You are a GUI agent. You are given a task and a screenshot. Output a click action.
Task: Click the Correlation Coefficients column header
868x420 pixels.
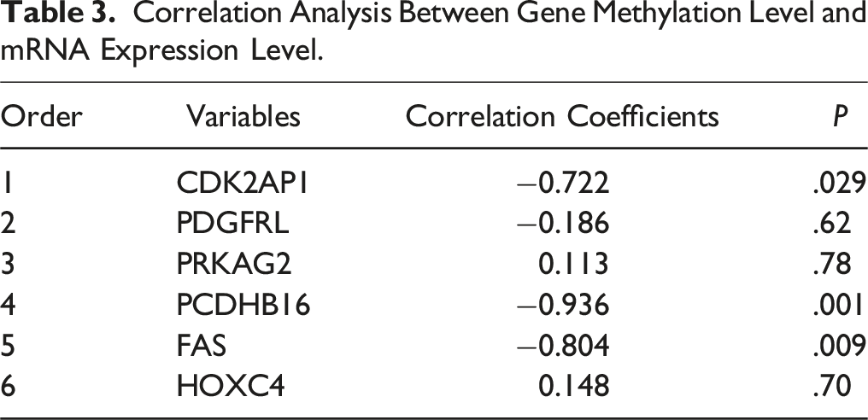(x=562, y=117)
